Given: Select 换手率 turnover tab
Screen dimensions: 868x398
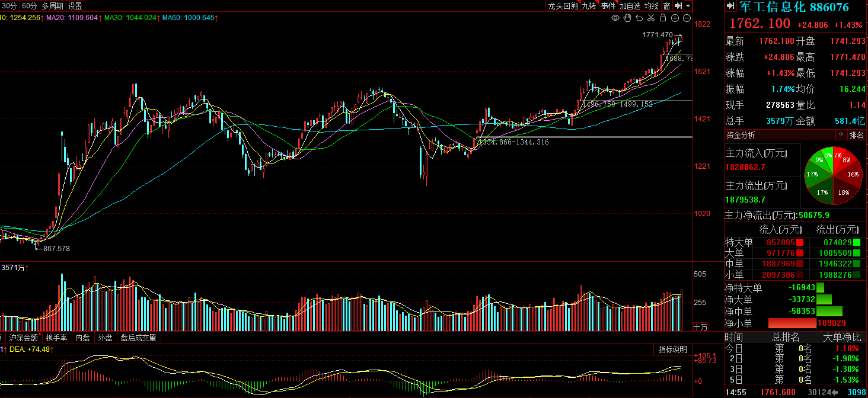Looking at the screenshot, I should coord(57,338).
